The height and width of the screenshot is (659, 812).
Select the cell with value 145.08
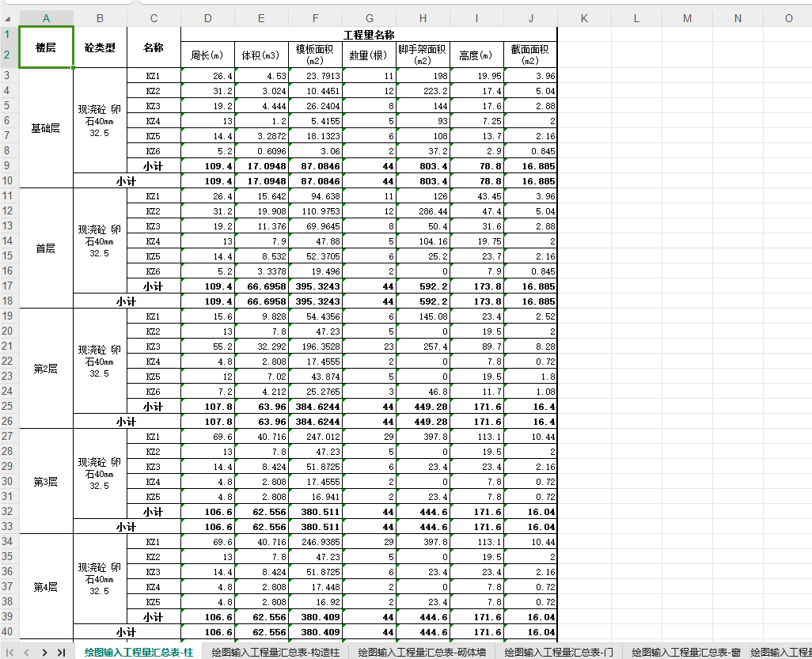click(x=423, y=316)
